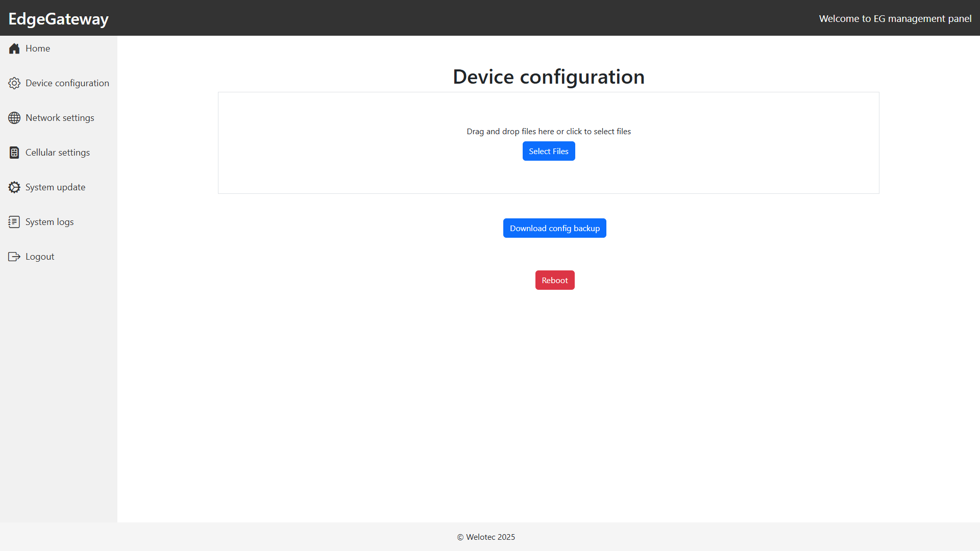
Task: Open Cellular settings label in sidebar
Action: click(x=58, y=153)
